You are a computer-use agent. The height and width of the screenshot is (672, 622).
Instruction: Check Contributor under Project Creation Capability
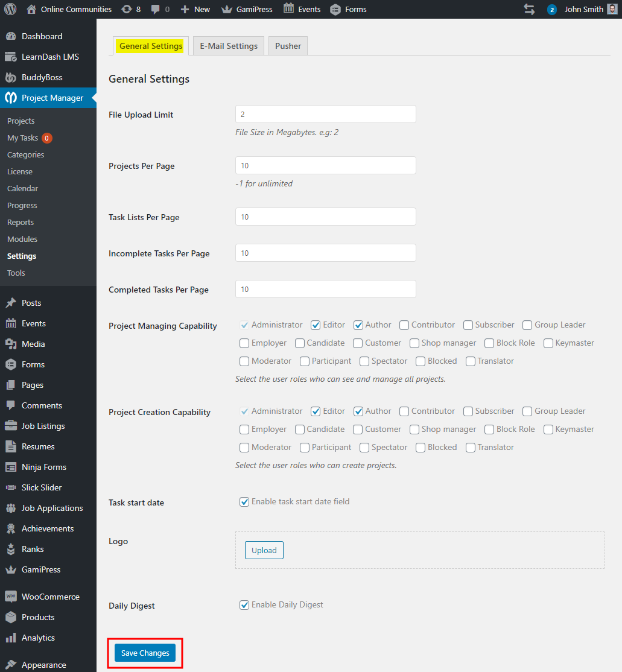click(403, 411)
